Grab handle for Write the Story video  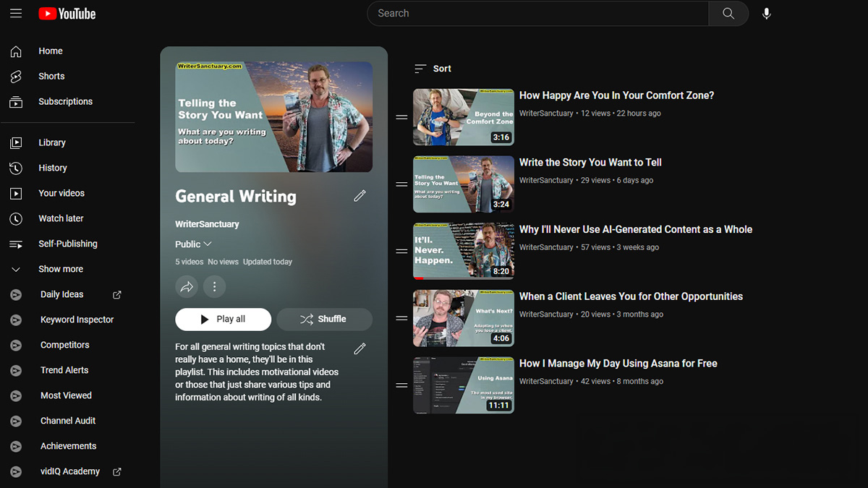401,184
